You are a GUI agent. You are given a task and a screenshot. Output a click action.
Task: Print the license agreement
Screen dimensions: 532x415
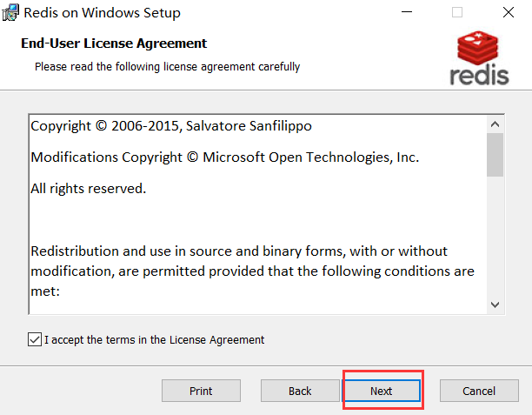click(x=201, y=391)
